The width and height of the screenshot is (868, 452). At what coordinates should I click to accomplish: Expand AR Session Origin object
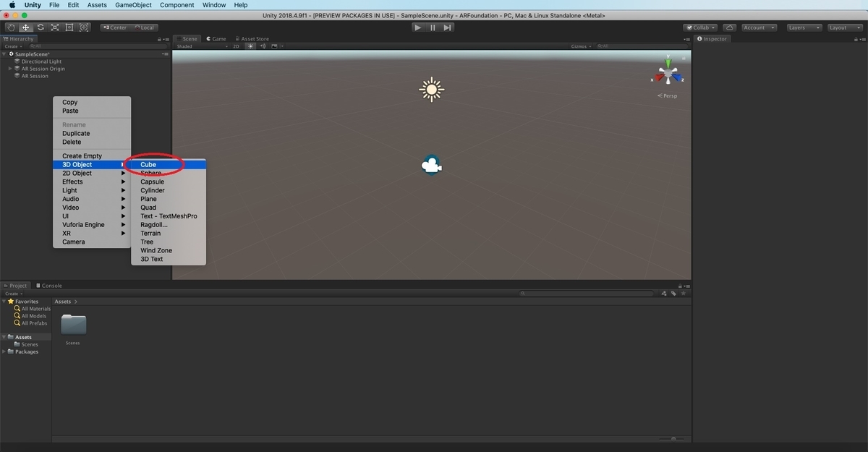click(x=10, y=69)
